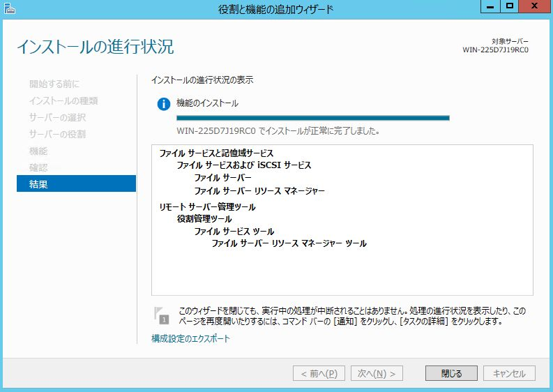The width and height of the screenshot is (553, 392).
Task: Click the blue information icon
Action: pos(164,104)
